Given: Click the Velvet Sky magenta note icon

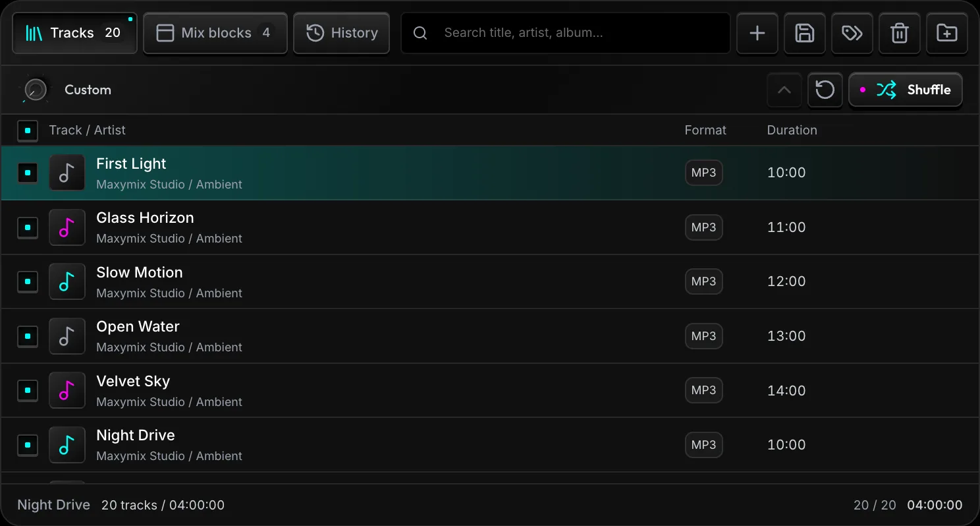Looking at the screenshot, I should [67, 390].
